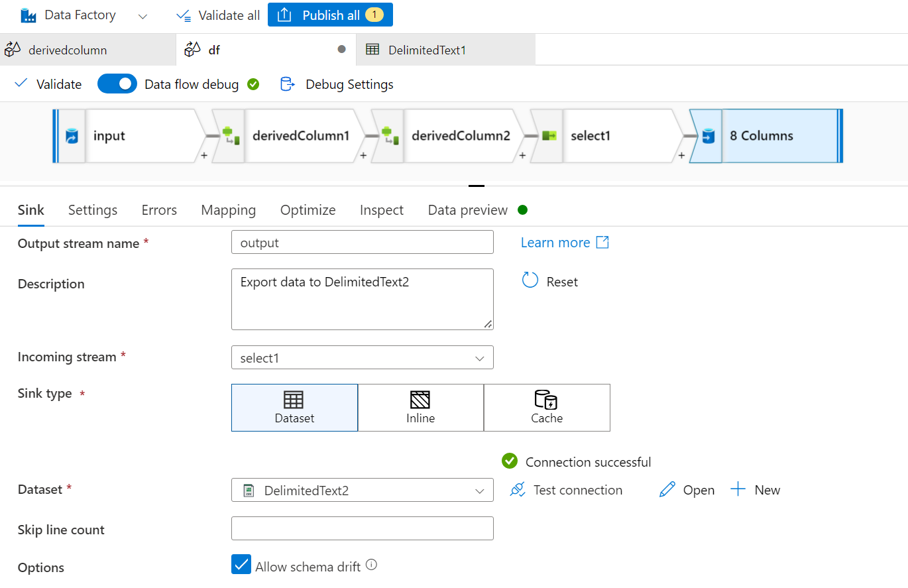Create a New dataset
The height and width of the screenshot is (588, 908).
click(756, 490)
